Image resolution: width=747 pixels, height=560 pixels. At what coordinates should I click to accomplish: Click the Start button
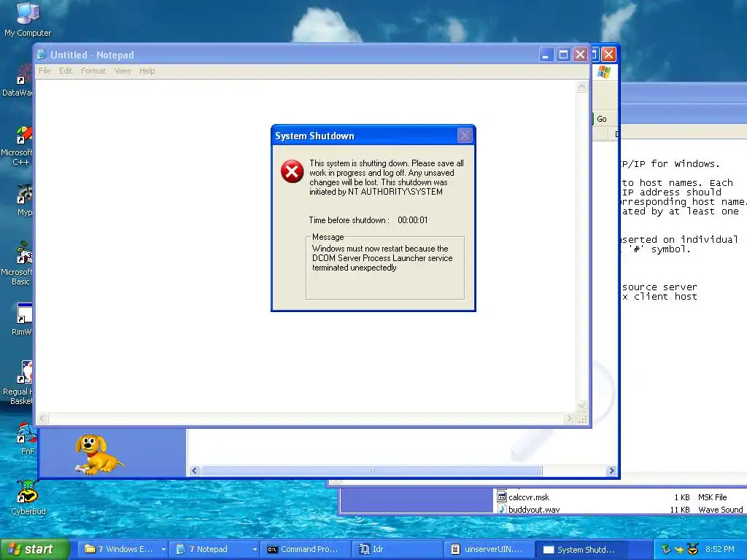point(35,549)
